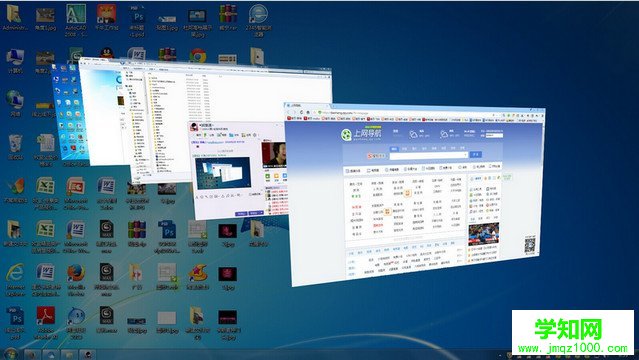
Task: Open the search box dropdown arrow in browser
Action: (465, 155)
